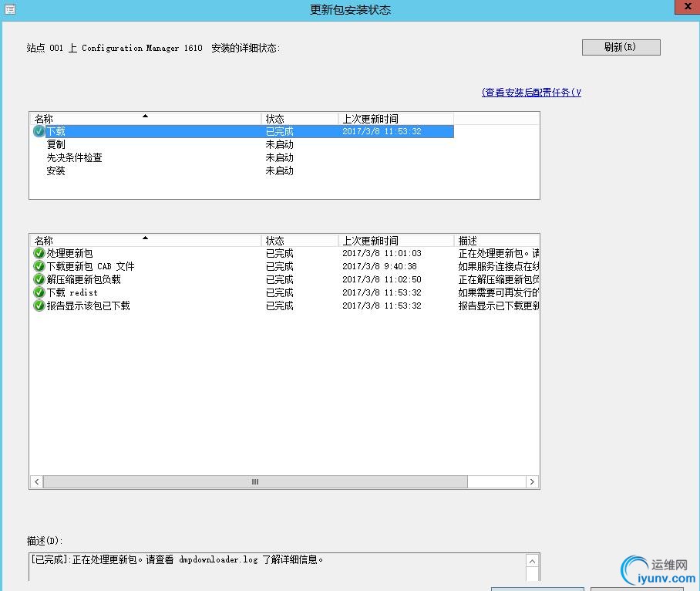Select the 报告显示该包已下载 step
The image size is (700, 591).
pos(286,306)
